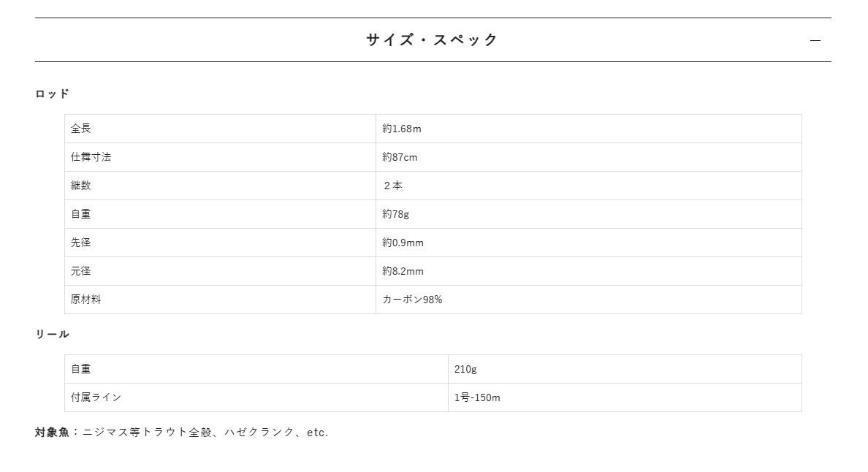Click the サイズ・スペック accordion header

[x=433, y=40]
